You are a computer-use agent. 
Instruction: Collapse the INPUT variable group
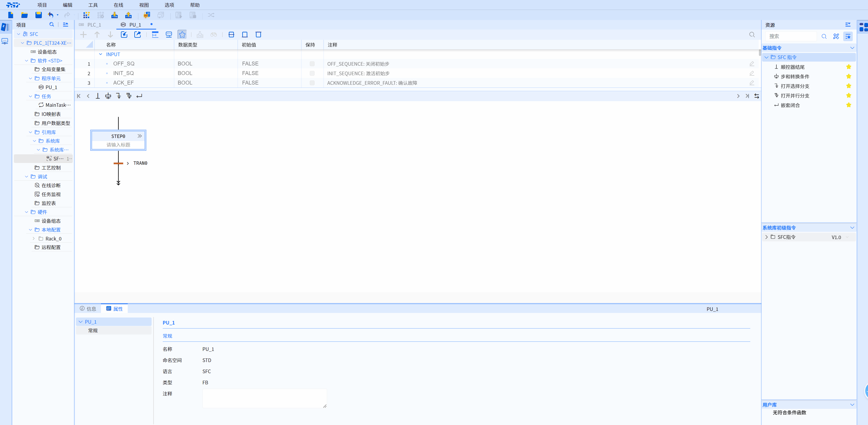pos(100,54)
